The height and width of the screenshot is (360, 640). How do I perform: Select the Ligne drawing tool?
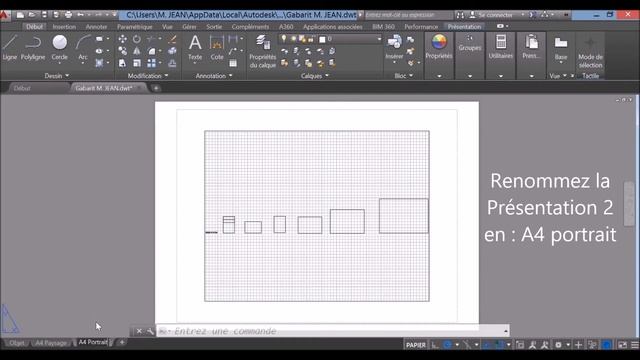pyautogui.click(x=10, y=47)
